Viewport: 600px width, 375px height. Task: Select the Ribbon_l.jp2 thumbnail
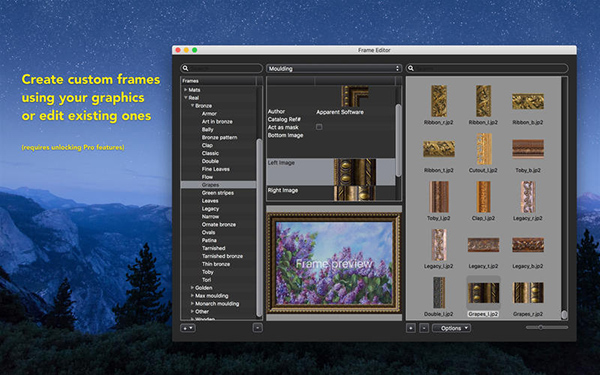pos(483,101)
